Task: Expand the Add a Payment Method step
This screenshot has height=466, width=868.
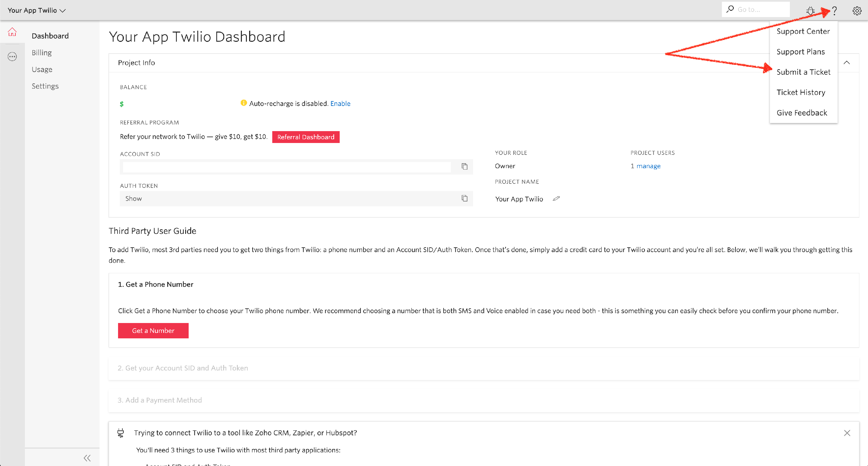Action: click(160, 400)
